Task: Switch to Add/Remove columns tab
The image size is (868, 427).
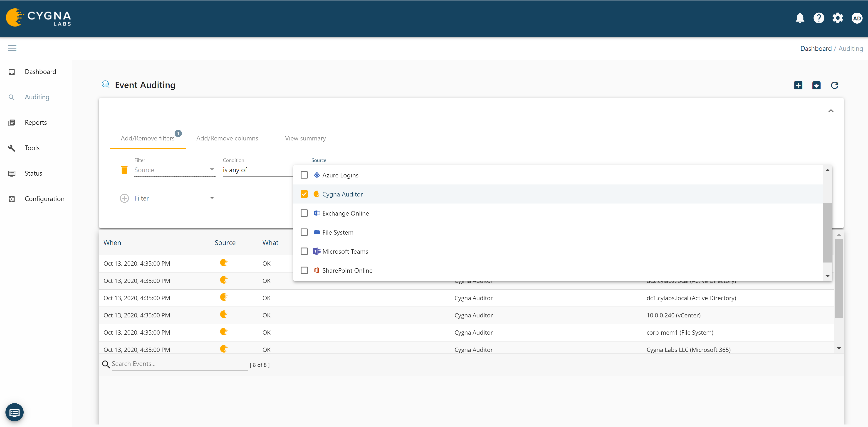Action: 227,138
